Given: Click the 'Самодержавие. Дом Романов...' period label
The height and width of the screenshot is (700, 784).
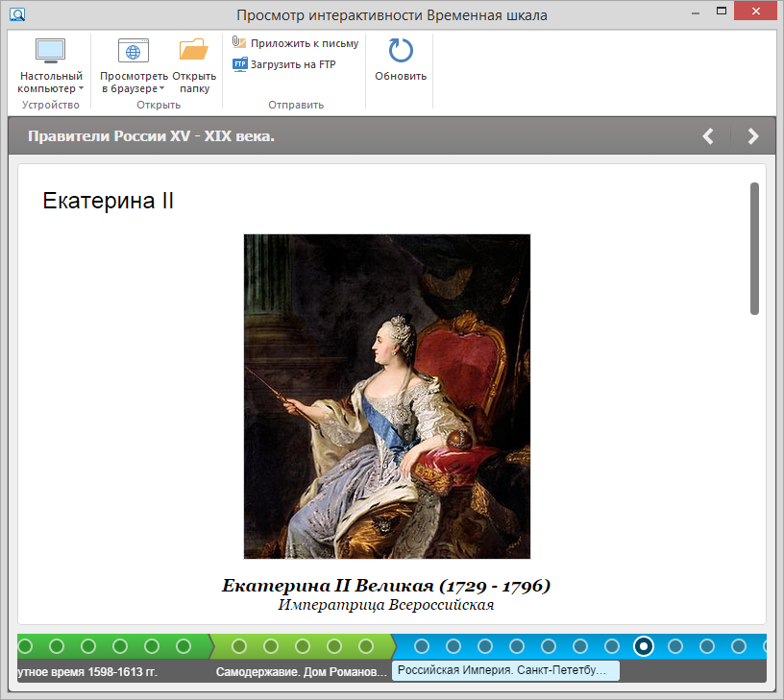Looking at the screenshot, I should (x=302, y=672).
